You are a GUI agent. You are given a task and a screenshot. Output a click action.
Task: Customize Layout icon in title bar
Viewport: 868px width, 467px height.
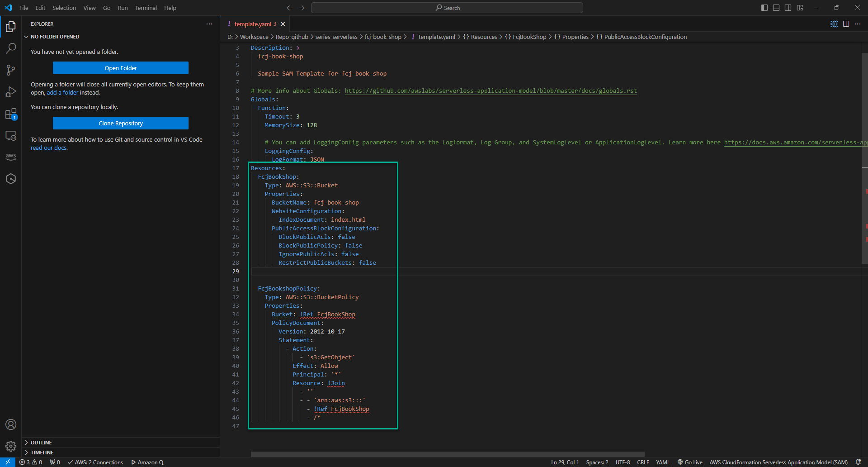[800, 8]
